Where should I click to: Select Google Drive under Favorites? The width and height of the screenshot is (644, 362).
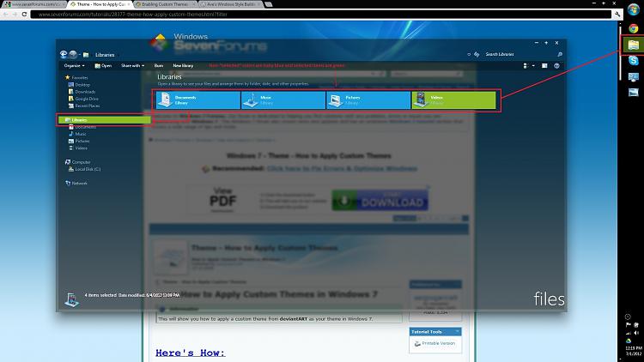click(x=83, y=99)
